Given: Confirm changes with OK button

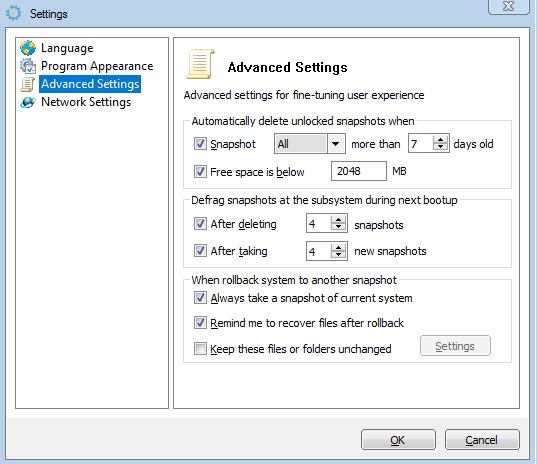Looking at the screenshot, I should (x=398, y=440).
